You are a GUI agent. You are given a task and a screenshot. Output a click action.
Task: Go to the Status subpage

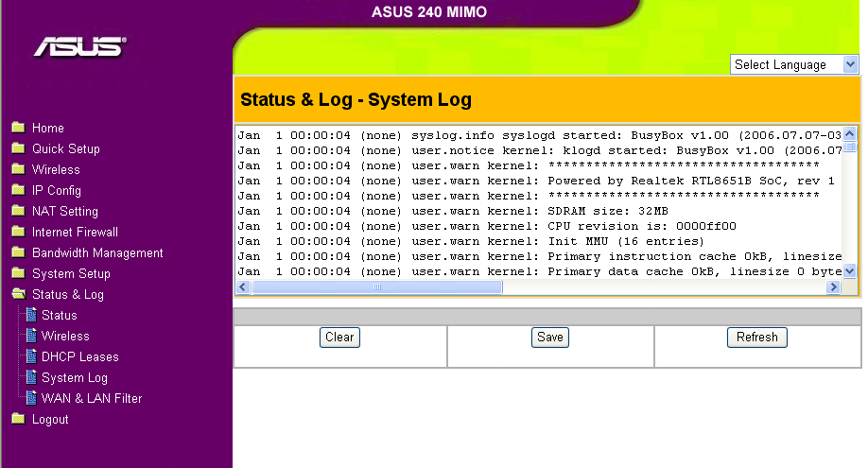point(60,315)
